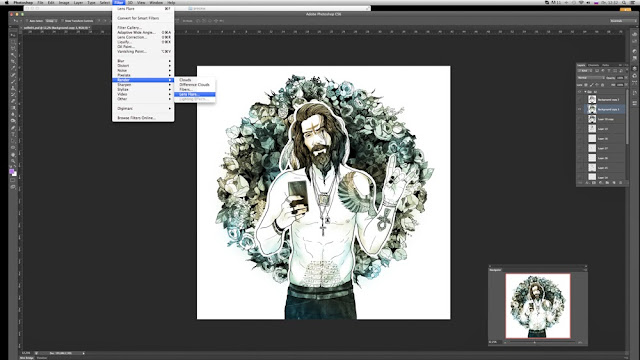The width and height of the screenshot is (640, 360).
Task: Click the Delete layer trash icon
Action: pyautogui.click(x=621, y=183)
